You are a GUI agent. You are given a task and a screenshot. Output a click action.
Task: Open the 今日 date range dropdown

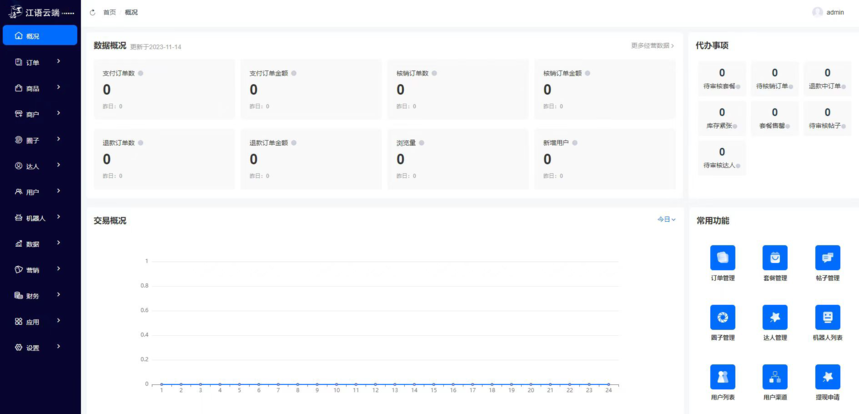click(666, 219)
